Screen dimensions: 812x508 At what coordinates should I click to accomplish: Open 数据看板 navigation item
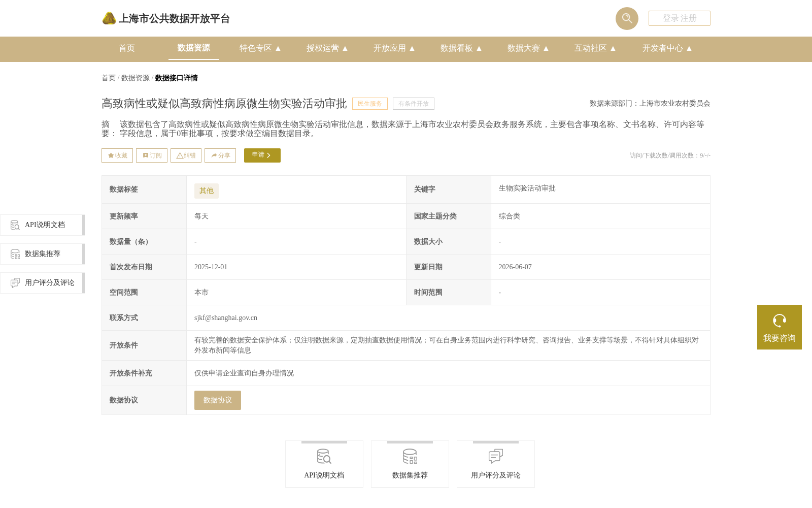[457, 48]
